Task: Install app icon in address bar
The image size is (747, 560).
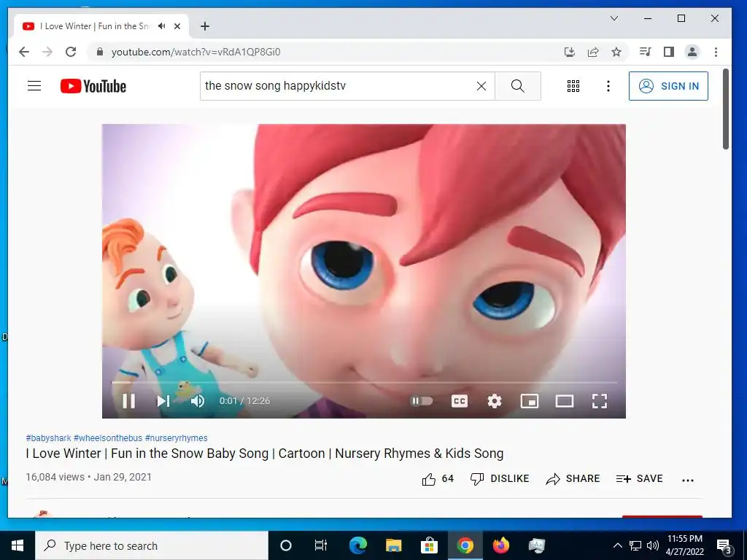Action: pos(569,52)
